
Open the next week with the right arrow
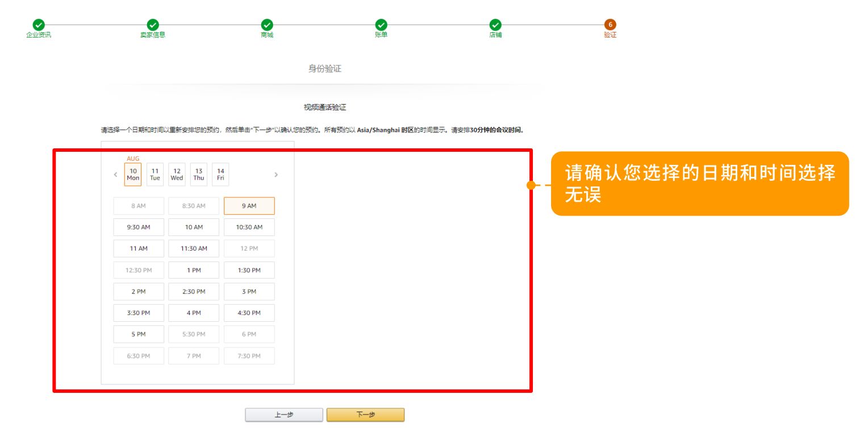(x=276, y=175)
